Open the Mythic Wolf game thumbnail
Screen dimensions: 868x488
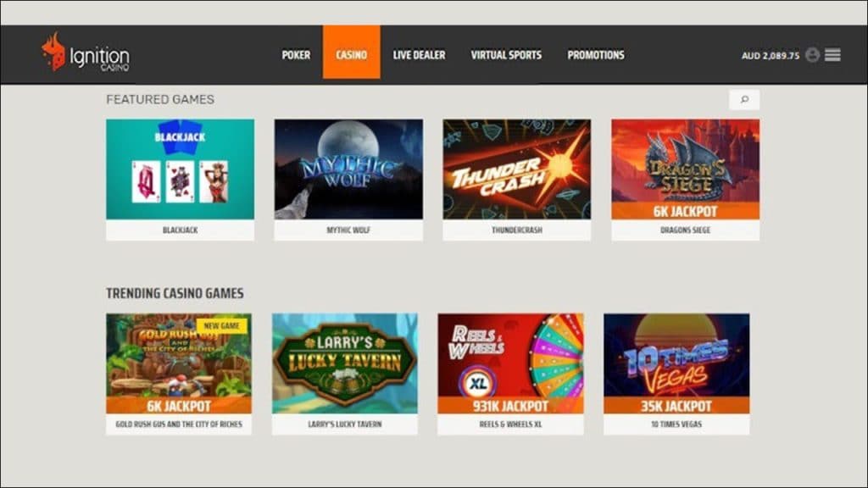348,169
